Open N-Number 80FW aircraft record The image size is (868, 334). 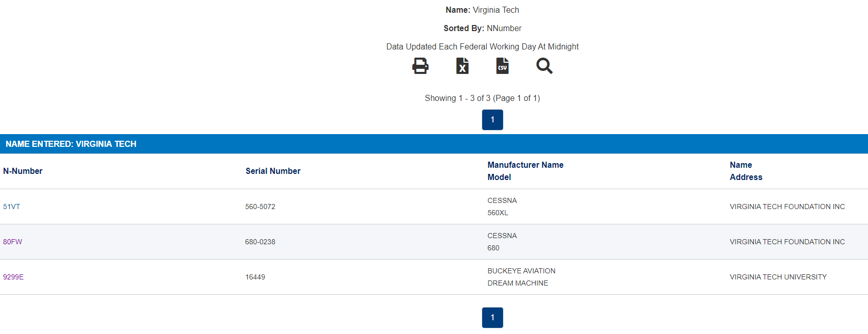[13, 242]
